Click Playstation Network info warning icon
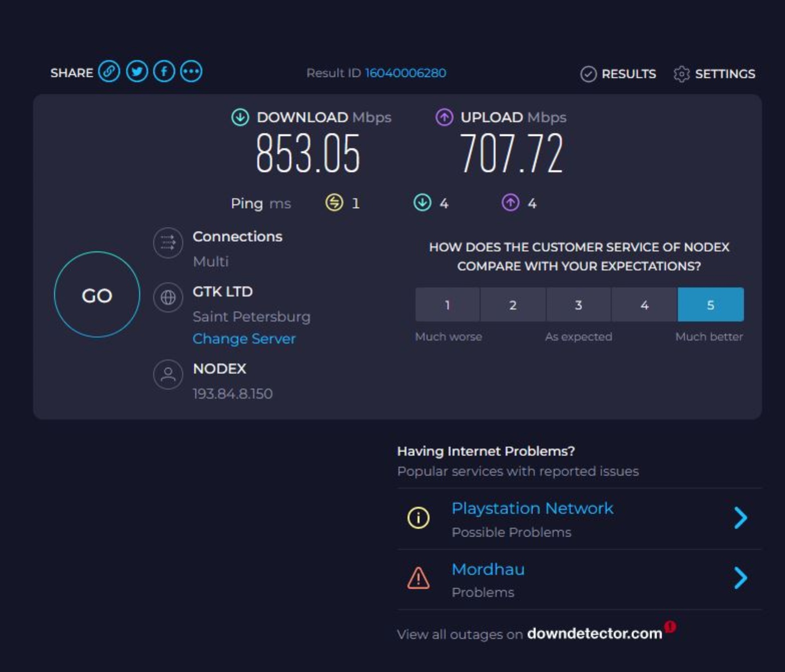Viewport: 785px width, 672px height. (418, 518)
